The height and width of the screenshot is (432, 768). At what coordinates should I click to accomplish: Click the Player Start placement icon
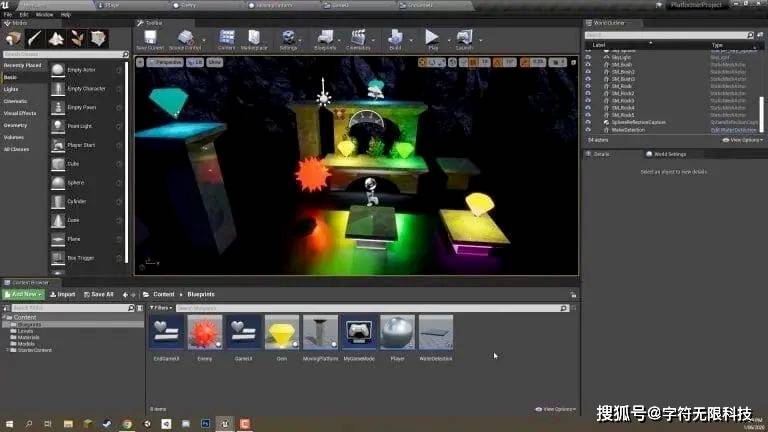pos(58,145)
